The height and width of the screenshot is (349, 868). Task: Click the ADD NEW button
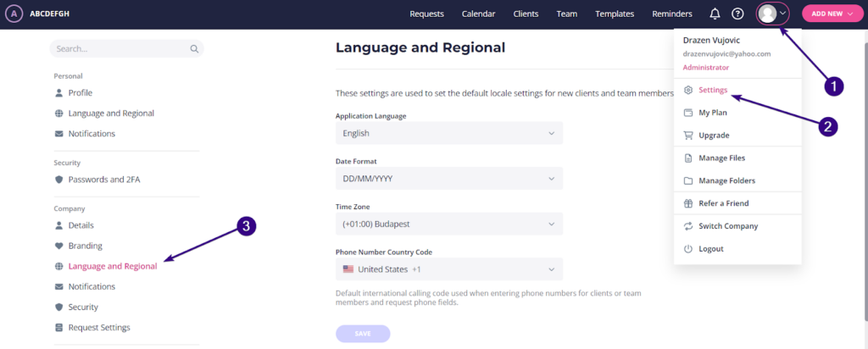point(831,14)
